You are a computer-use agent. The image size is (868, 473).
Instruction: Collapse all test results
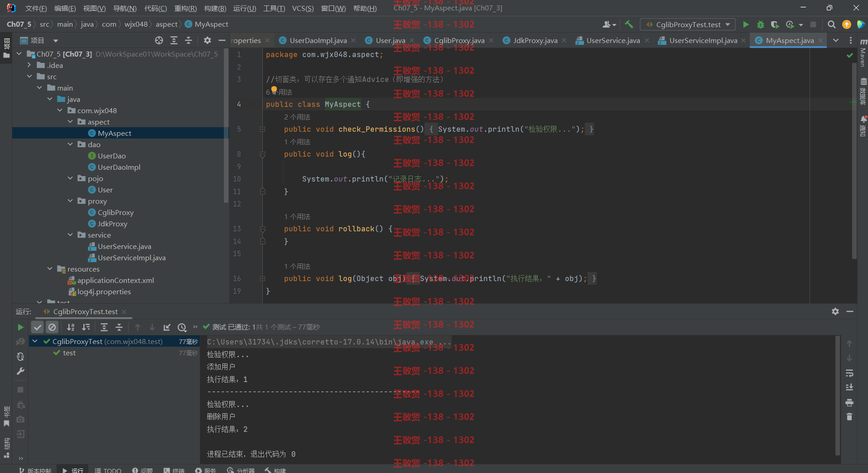pos(119,327)
